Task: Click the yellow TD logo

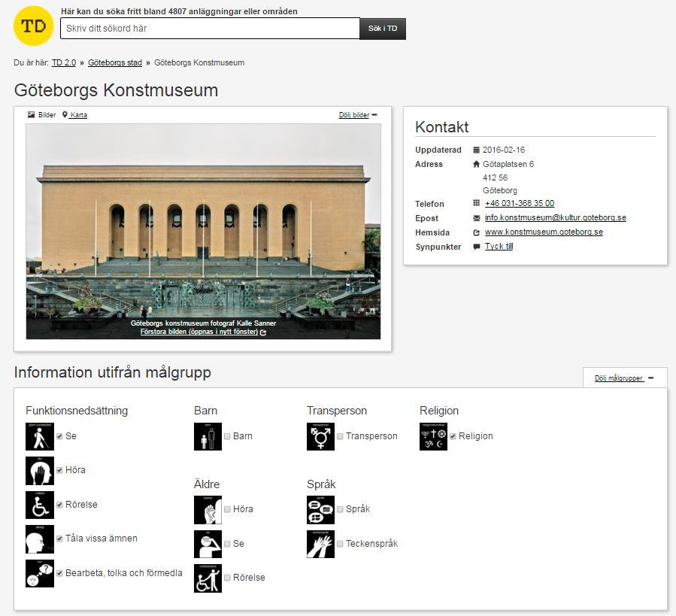Action: pos(34,26)
